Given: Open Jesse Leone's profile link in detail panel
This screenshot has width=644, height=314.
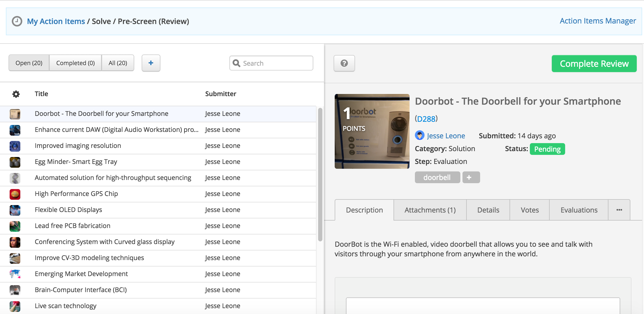Looking at the screenshot, I should 446,136.
